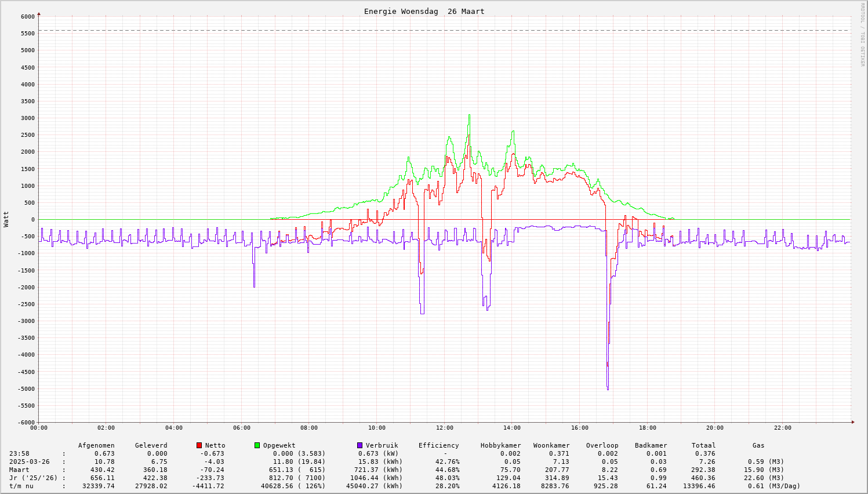Click the t/m nu row label
This screenshot has height=494, width=868.
[21, 486]
